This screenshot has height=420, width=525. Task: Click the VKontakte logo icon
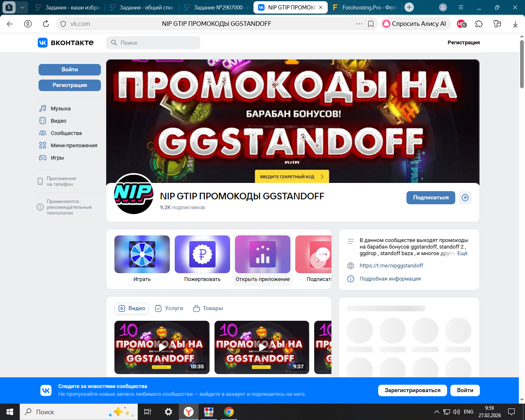43,43
